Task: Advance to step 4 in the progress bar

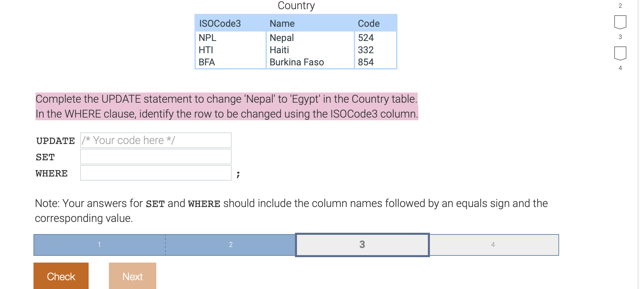Action: (x=493, y=245)
